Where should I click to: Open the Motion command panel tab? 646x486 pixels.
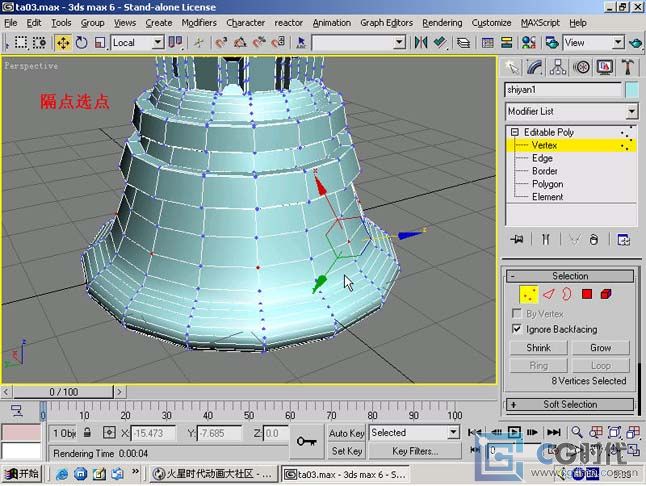pos(581,67)
